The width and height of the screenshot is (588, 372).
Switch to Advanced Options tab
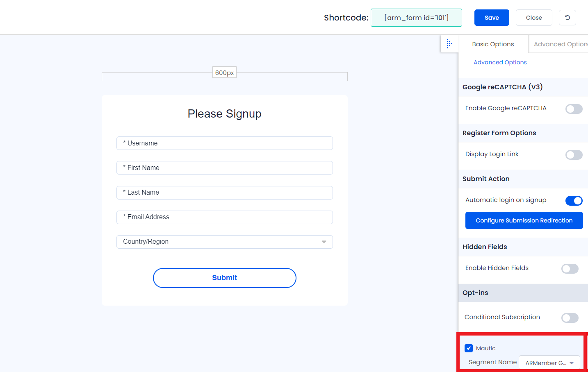coord(558,44)
